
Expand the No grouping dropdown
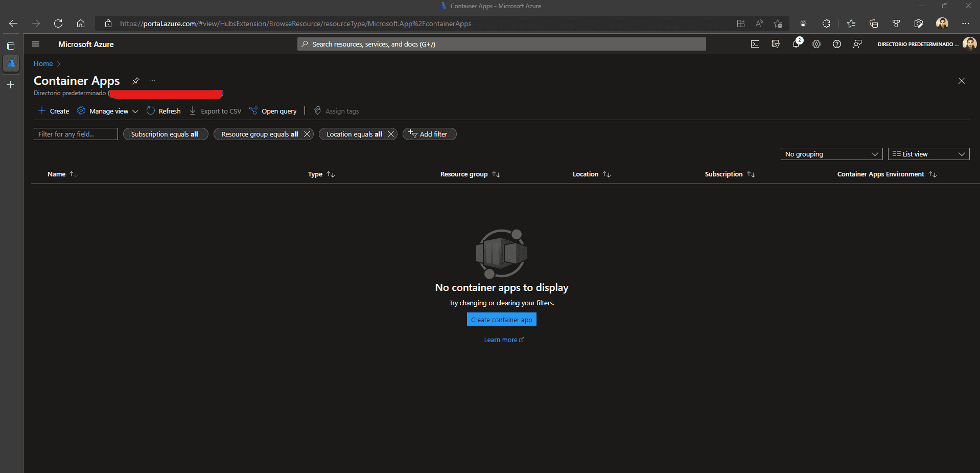832,154
